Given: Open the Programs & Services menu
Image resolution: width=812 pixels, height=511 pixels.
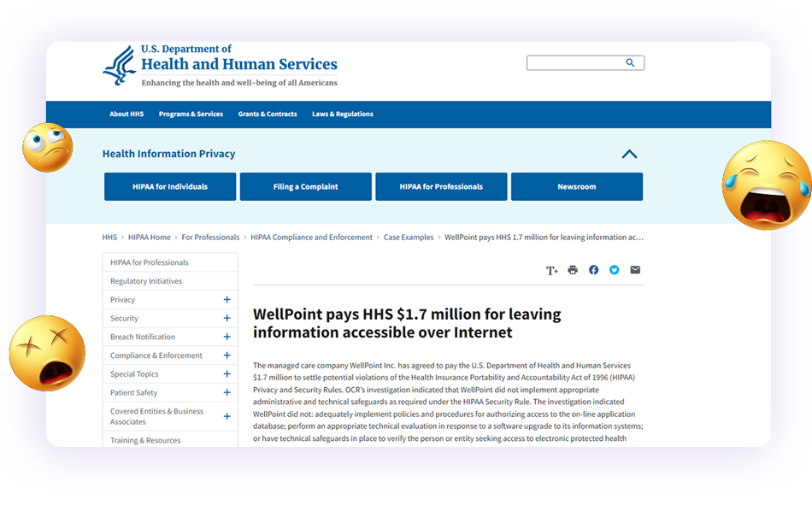Looking at the screenshot, I should [191, 114].
